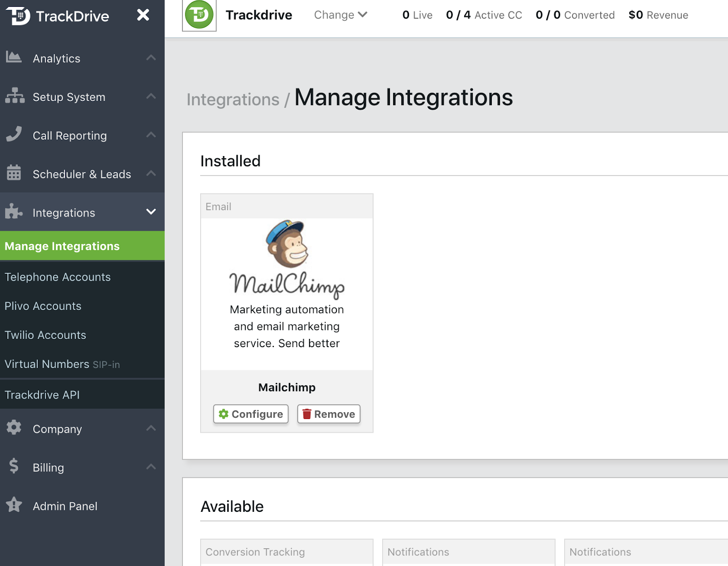Click the Analytics chart icon
Viewport: 728px width, 566px height.
(14, 57)
